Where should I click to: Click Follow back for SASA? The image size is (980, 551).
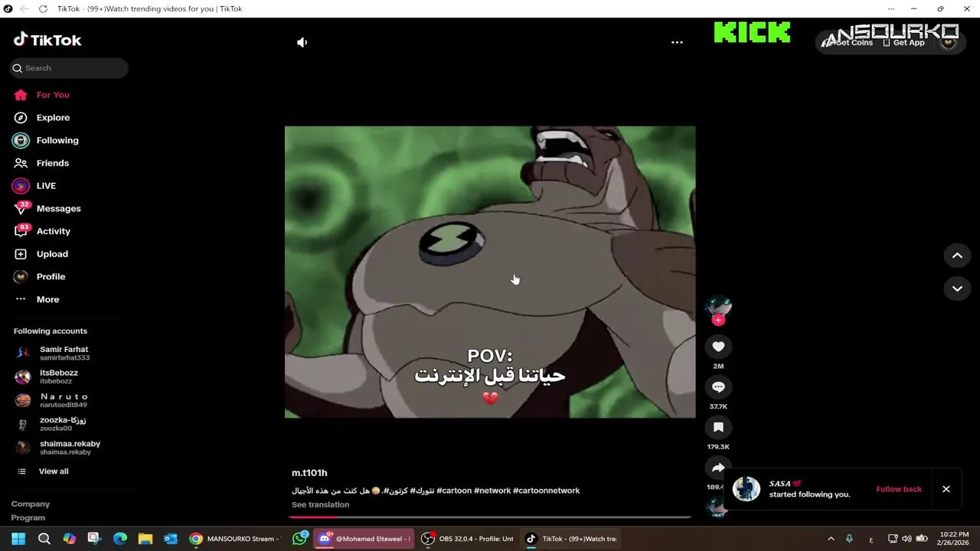[899, 489]
